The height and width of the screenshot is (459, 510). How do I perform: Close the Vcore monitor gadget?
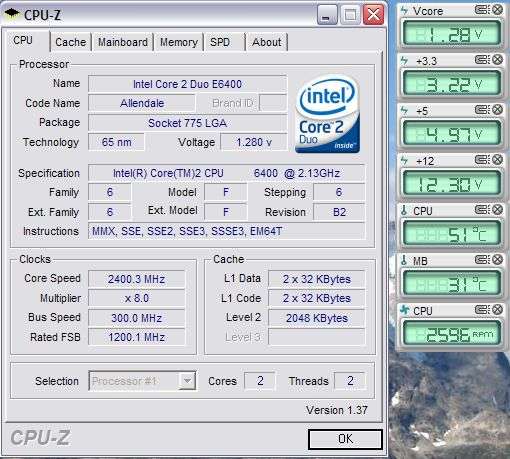[x=497, y=10]
